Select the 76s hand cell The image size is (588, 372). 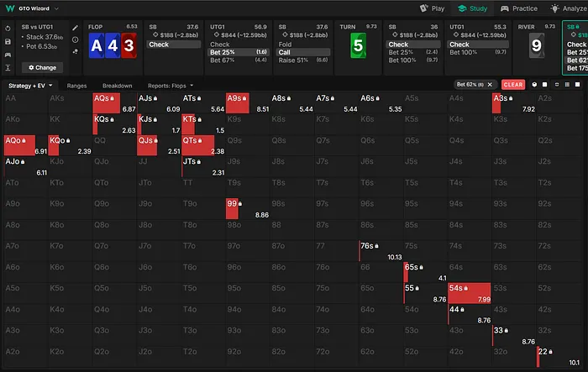click(381, 251)
